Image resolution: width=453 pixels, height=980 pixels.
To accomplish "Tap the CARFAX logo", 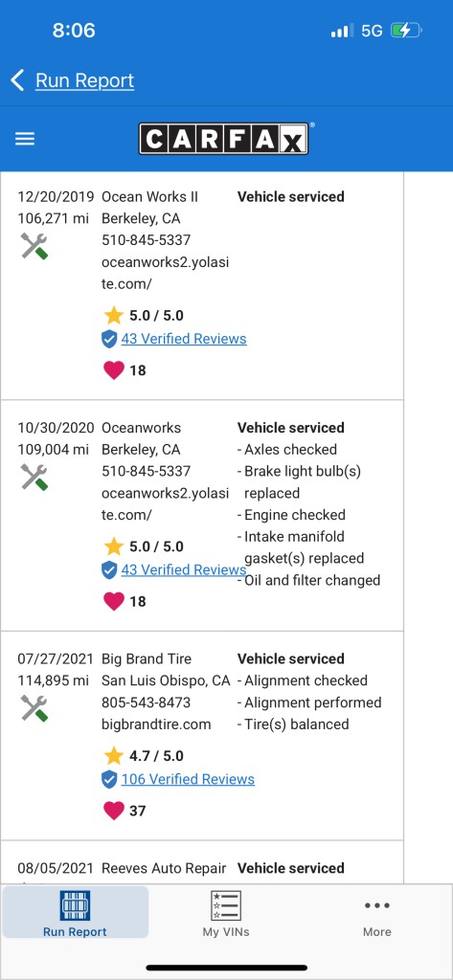I will coord(223,139).
